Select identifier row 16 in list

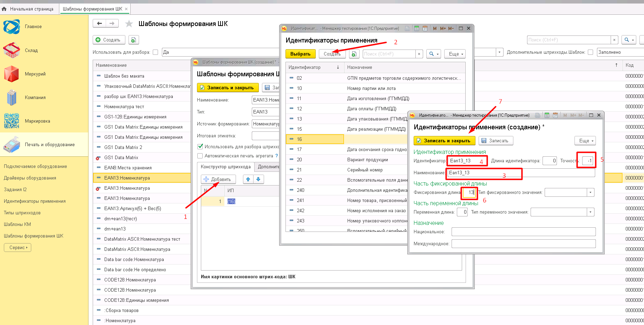coord(315,139)
